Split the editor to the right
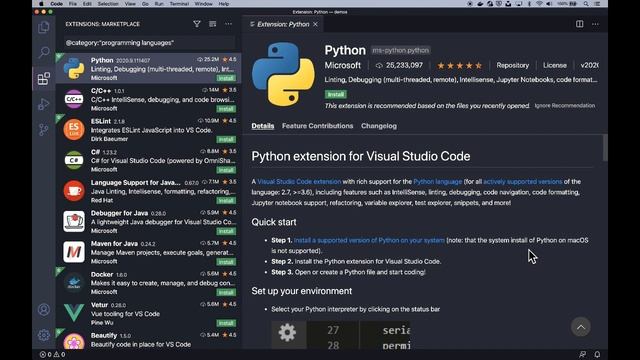The width and height of the screenshot is (640, 360). (x=580, y=24)
